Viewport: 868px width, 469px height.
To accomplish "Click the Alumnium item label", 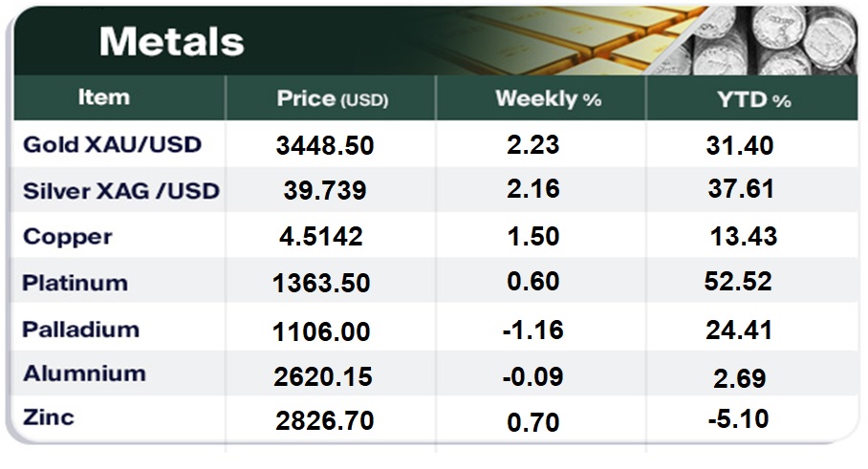I will (x=84, y=373).
